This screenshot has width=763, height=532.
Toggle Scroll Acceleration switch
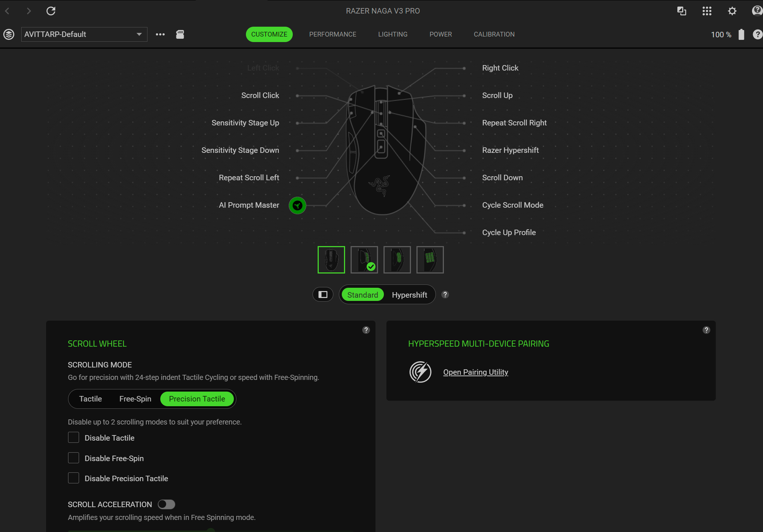coord(167,505)
